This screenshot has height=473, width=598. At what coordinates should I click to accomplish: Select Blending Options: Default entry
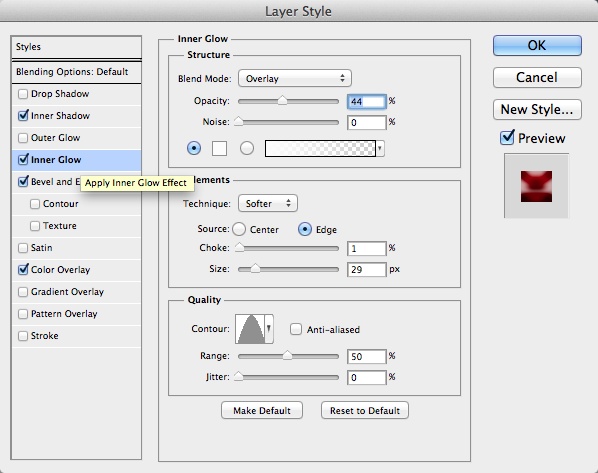click(x=77, y=72)
